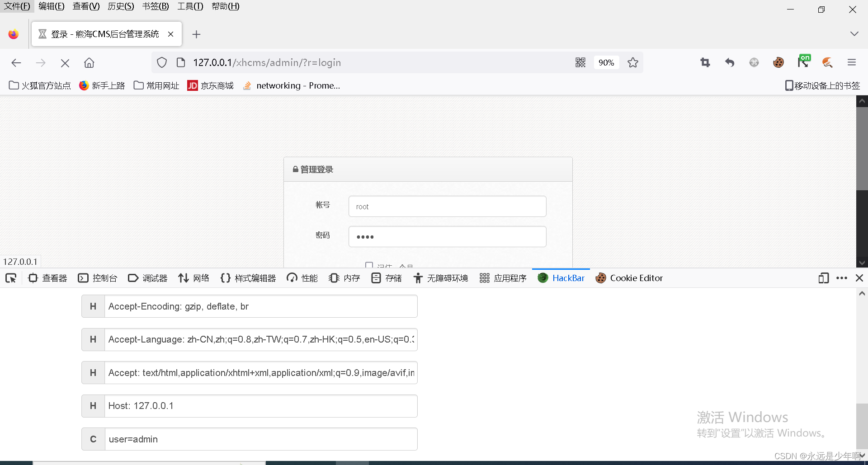Edit the user=admin cookie field
Viewport: 868px width, 465px height.
coord(261,439)
